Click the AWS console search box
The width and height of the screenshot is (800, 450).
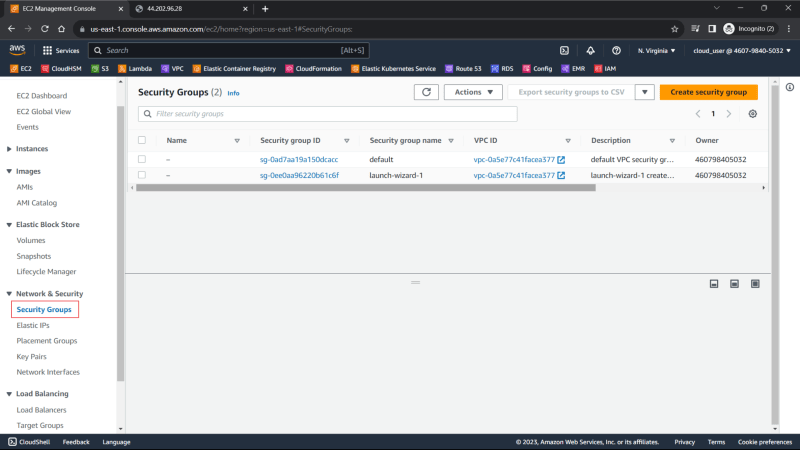tap(229, 51)
